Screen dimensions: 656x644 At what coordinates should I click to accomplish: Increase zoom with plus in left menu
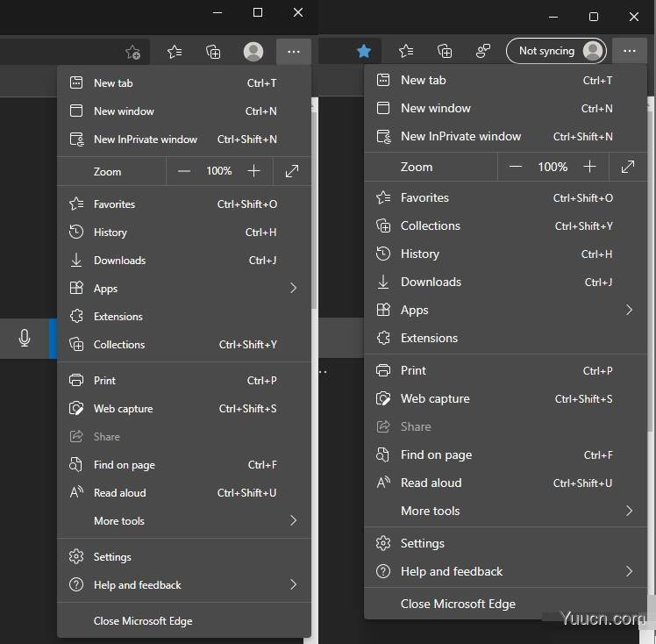click(253, 171)
